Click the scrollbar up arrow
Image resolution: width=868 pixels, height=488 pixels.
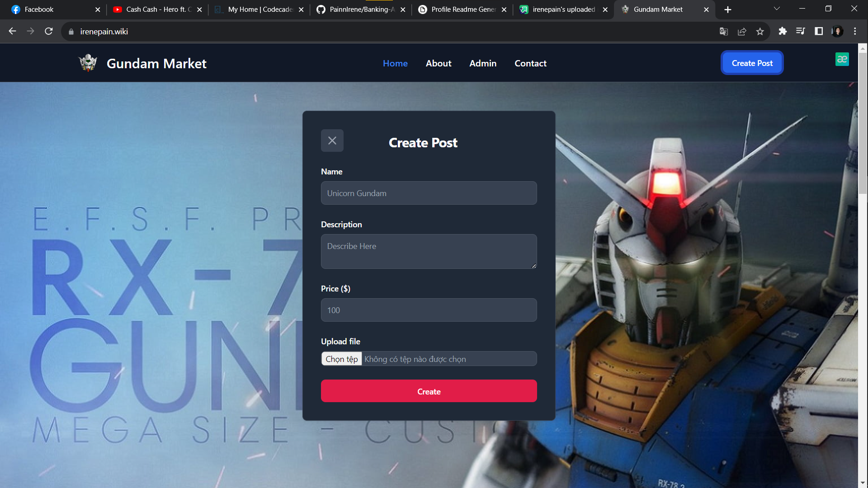point(863,47)
